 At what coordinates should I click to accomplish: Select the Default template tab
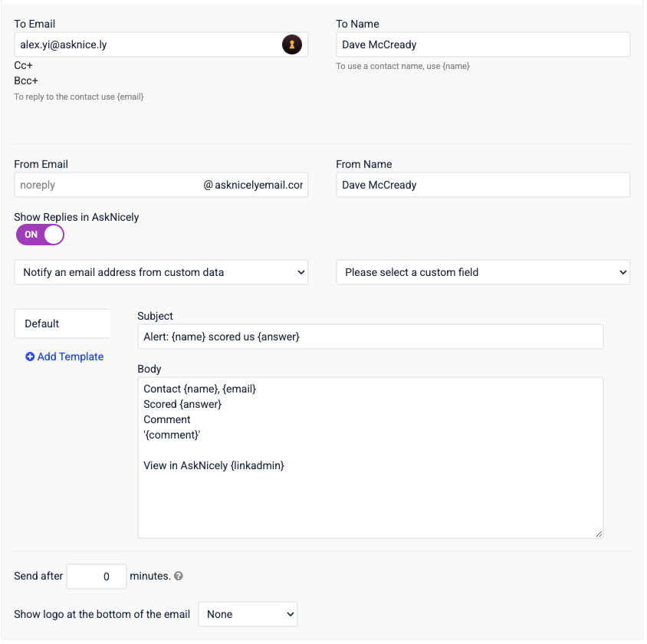(62, 324)
